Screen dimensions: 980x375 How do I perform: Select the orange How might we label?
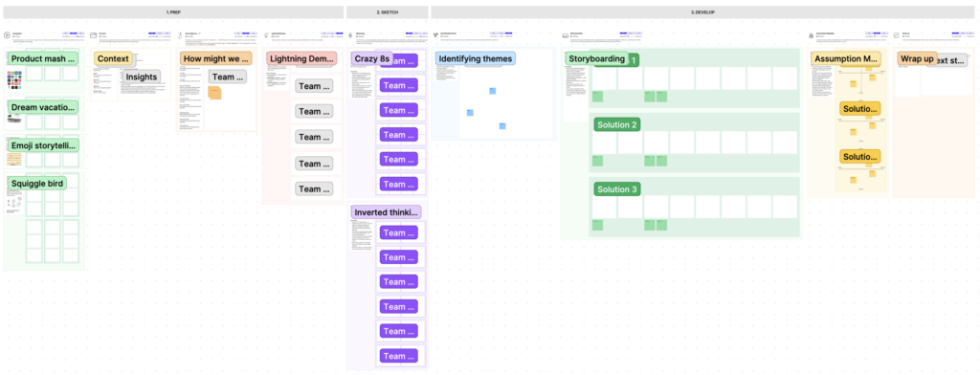click(216, 58)
